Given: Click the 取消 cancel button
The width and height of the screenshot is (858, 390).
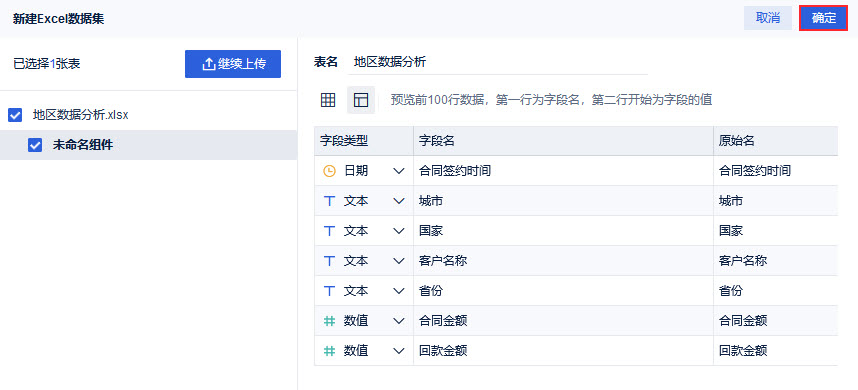Looking at the screenshot, I should (768, 18).
